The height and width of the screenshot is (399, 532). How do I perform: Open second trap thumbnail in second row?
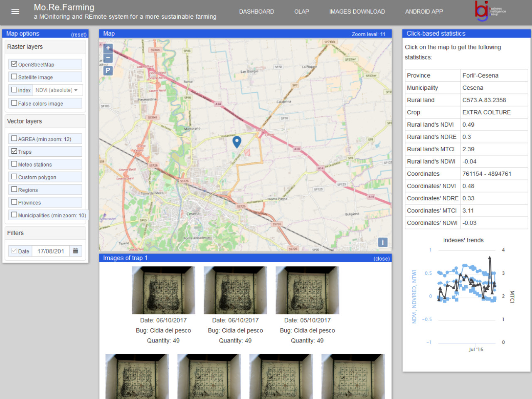[209, 377]
